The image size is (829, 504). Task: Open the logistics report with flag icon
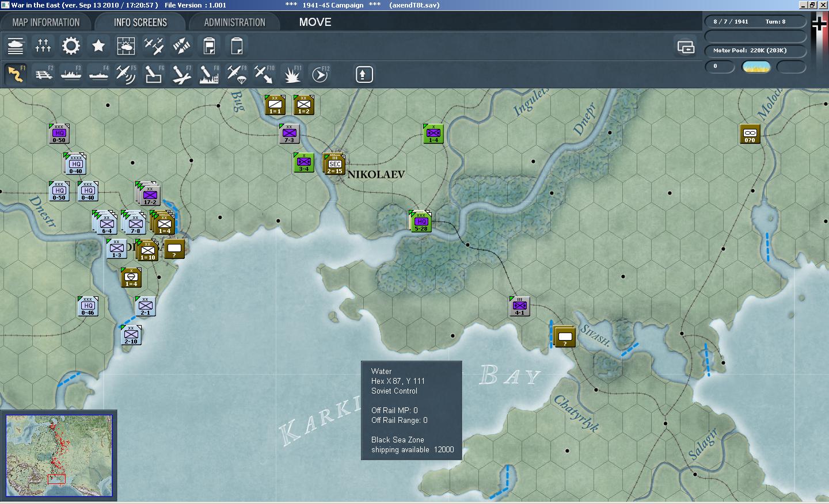click(x=209, y=46)
